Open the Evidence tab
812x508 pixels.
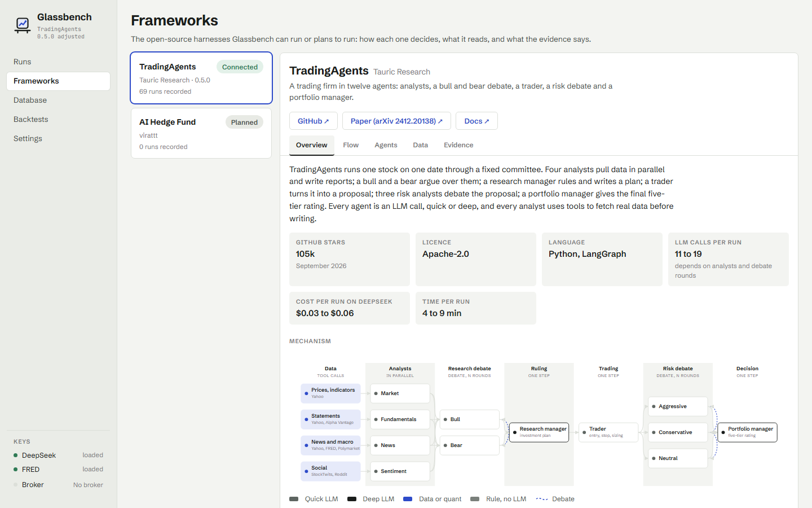(458, 145)
